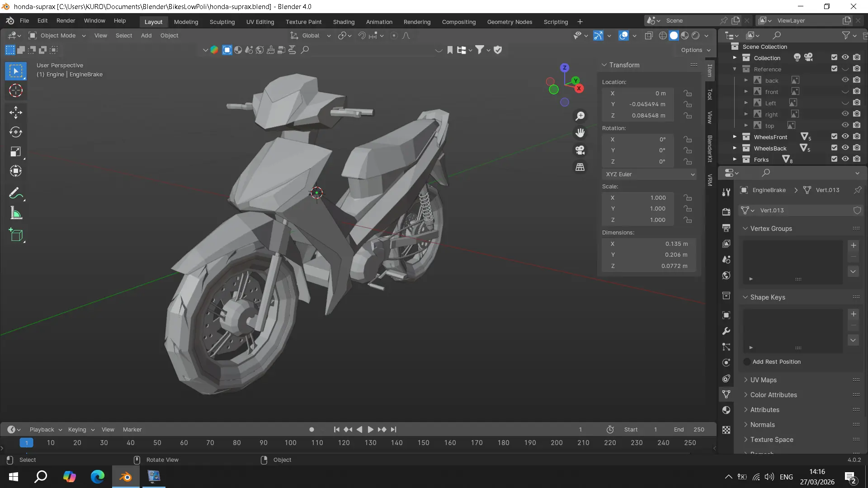868x488 pixels.
Task: Open XYZ Euler rotation mode dropdown
Action: [649, 174]
